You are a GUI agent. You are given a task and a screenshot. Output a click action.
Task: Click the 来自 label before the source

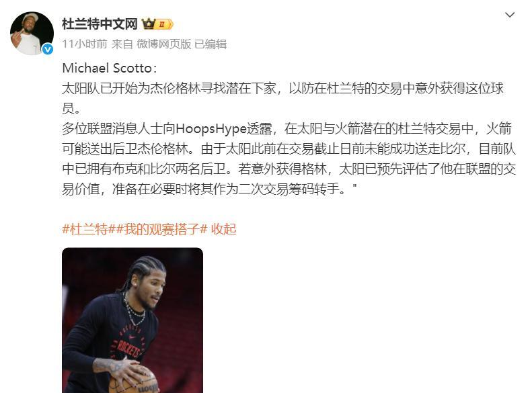[x=122, y=44]
